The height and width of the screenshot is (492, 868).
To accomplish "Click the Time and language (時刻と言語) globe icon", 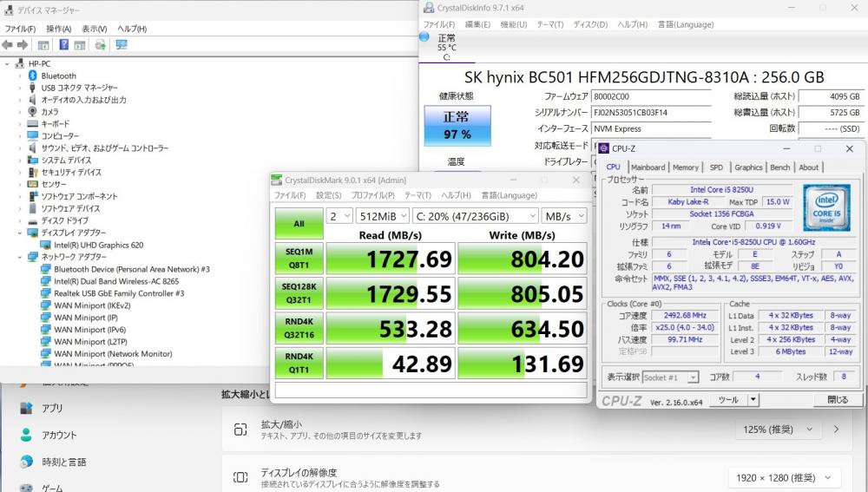I will [x=26, y=462].
